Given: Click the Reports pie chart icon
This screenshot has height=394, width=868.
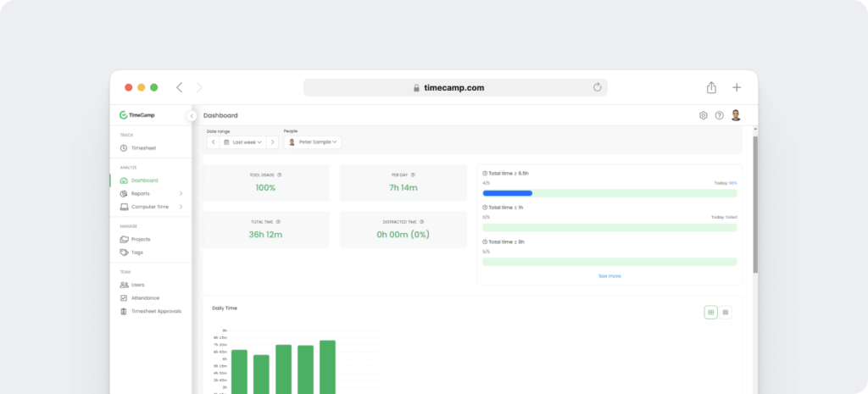Looking at the screenshot, I should (x=124, y=194).
